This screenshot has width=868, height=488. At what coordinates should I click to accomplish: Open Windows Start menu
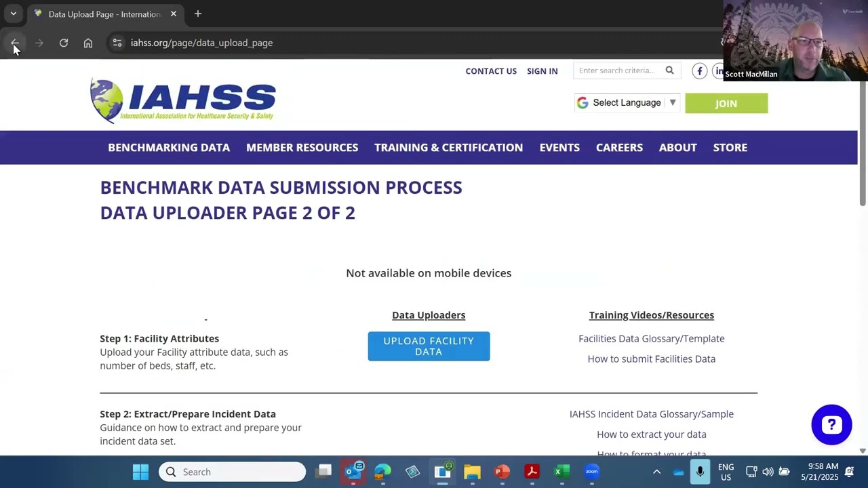point(140,472)
